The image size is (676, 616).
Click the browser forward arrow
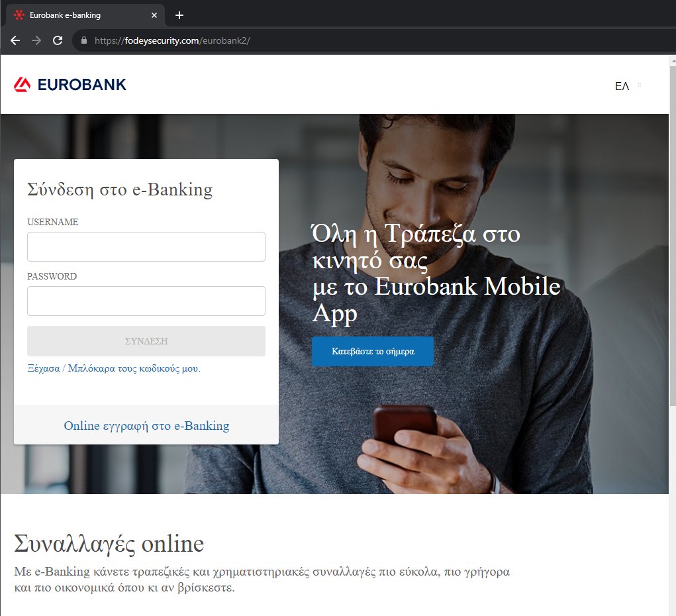pyautogui.click(x=36, y=40)
